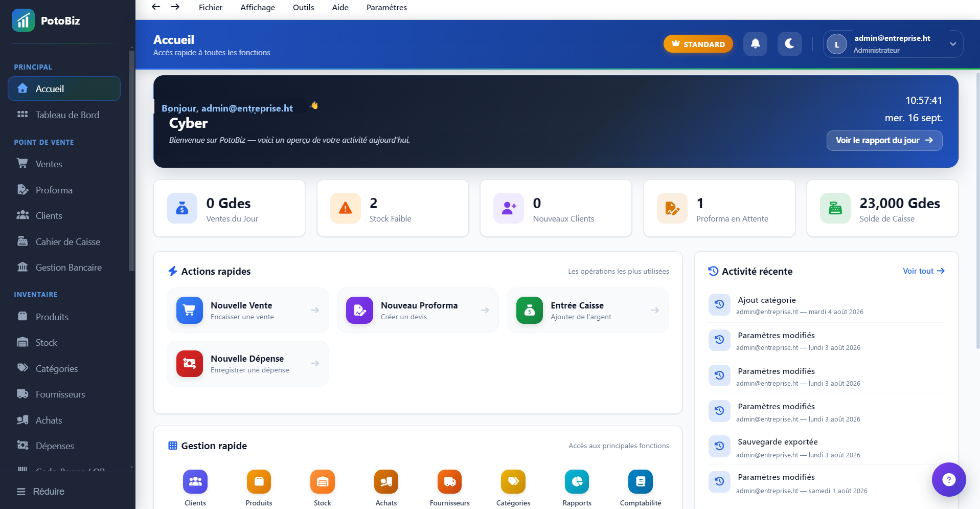Open Cahier de Caisse in sidebar
The height and width of the screenshot is (509, 980).
pos(64,242)
